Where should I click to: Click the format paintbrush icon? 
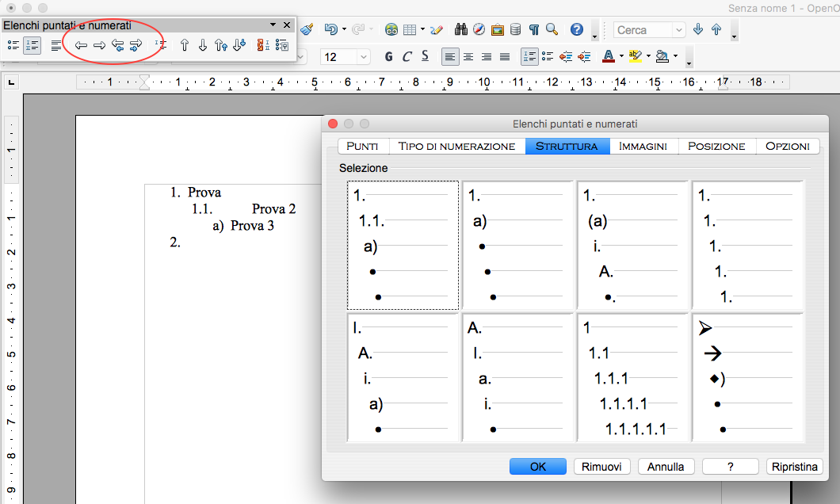tap(307, 29)
